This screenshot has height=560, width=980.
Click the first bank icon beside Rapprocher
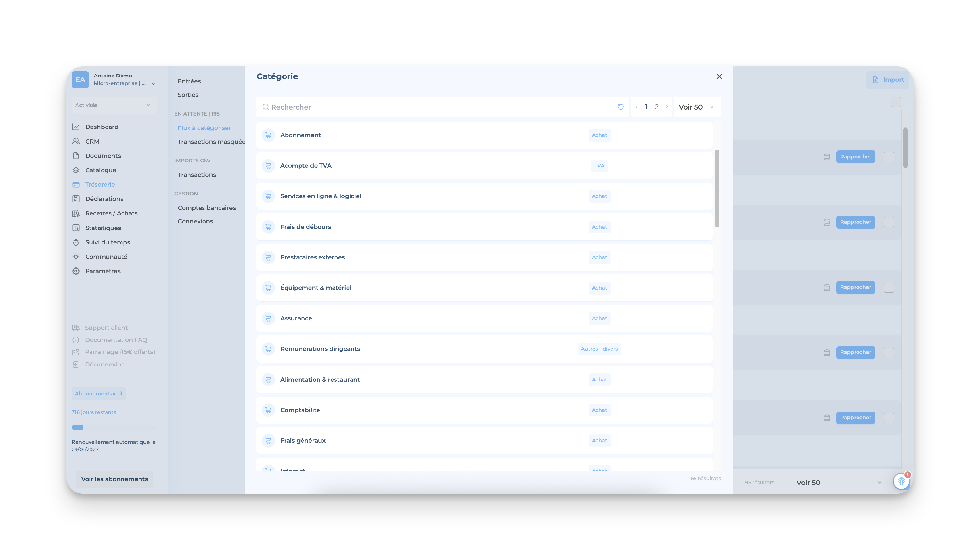click(x=827, y=157)
